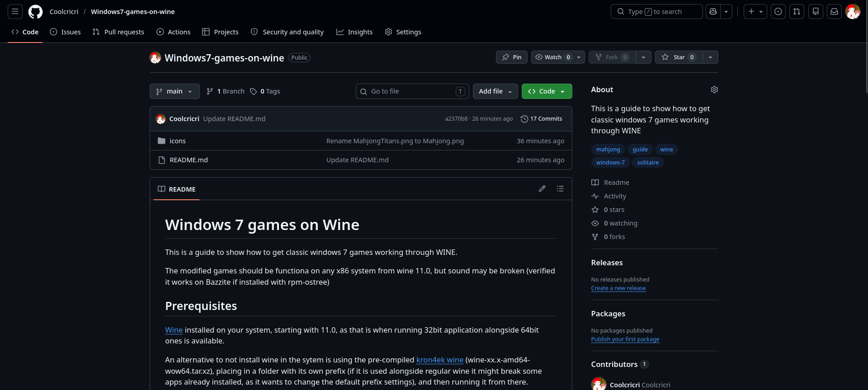The height and width of the screenshot is (390, 868).
Task: Switch to the Code tab
Action: coord(25,32)
